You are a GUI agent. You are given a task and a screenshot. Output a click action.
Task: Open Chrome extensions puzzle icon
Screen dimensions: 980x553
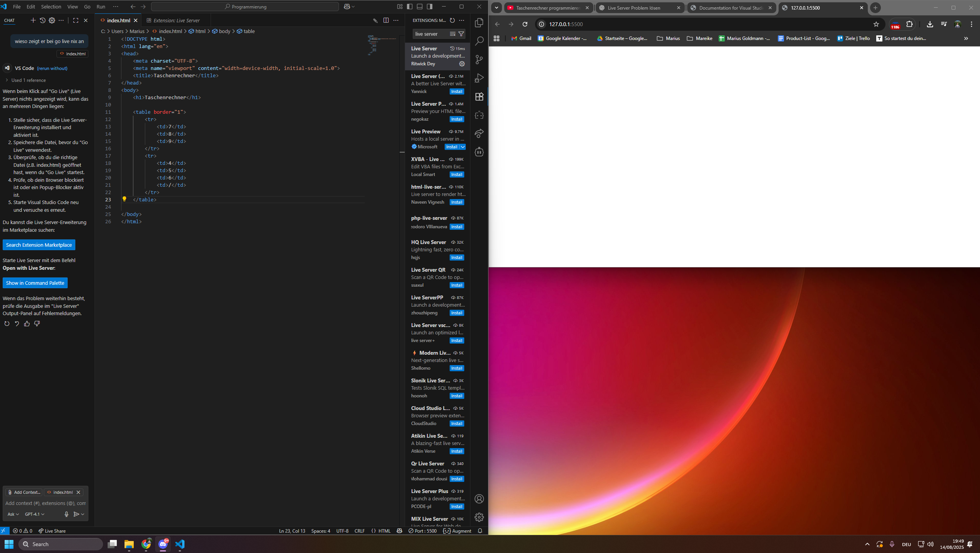[910, 24]
